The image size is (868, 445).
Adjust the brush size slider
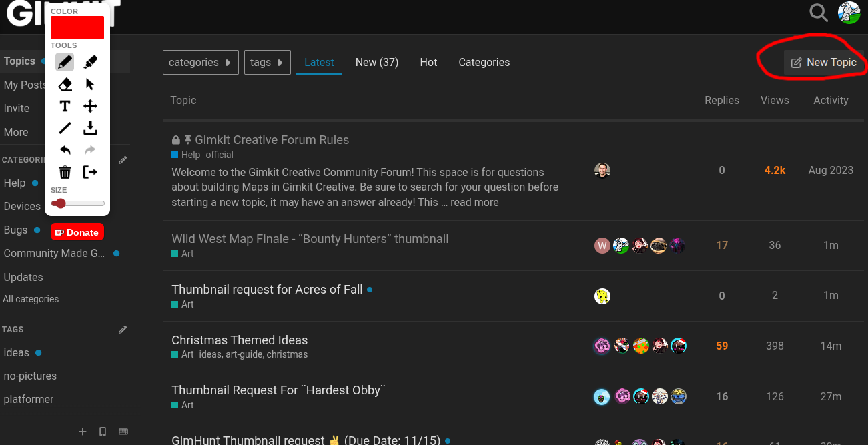pos(77,203)
